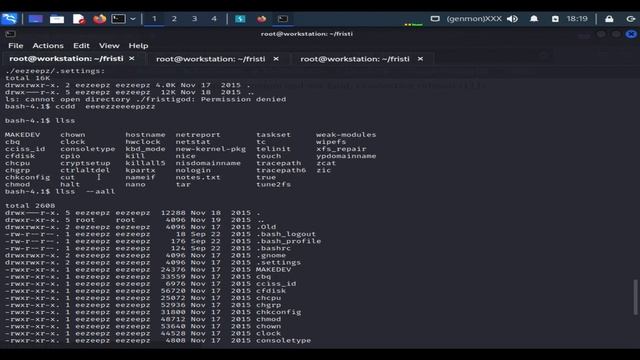
Task: Open terminal window menu icon in titlebar
Action: tap(11, 34)
